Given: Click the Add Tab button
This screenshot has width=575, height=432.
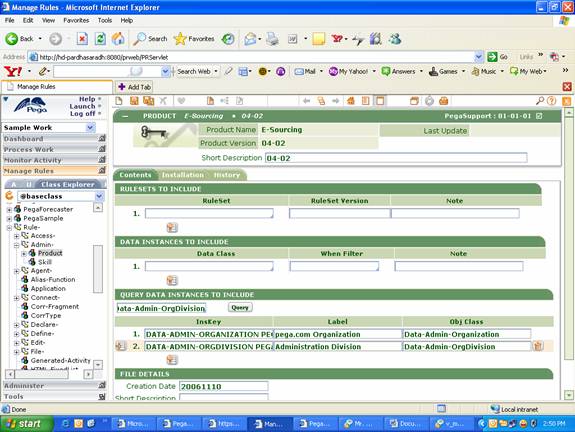Looking at the screenshot, I should point(135,87).
